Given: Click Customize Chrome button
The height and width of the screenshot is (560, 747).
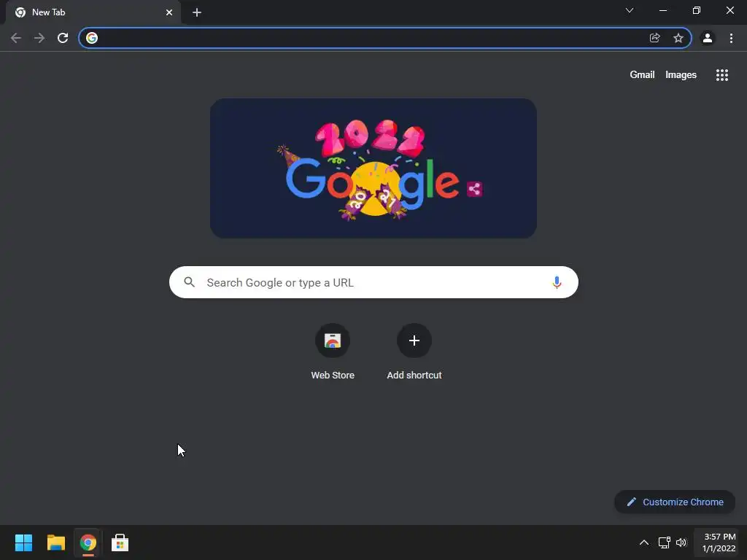Looking at the screenshot, I should pyautogui.click(x=675, y=502).
